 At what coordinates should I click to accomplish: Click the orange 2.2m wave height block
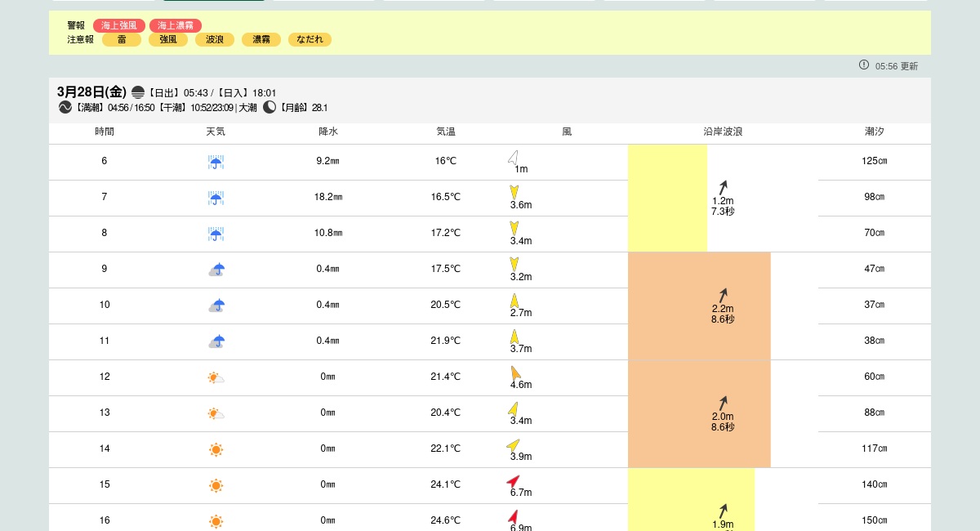coord(699,306)
